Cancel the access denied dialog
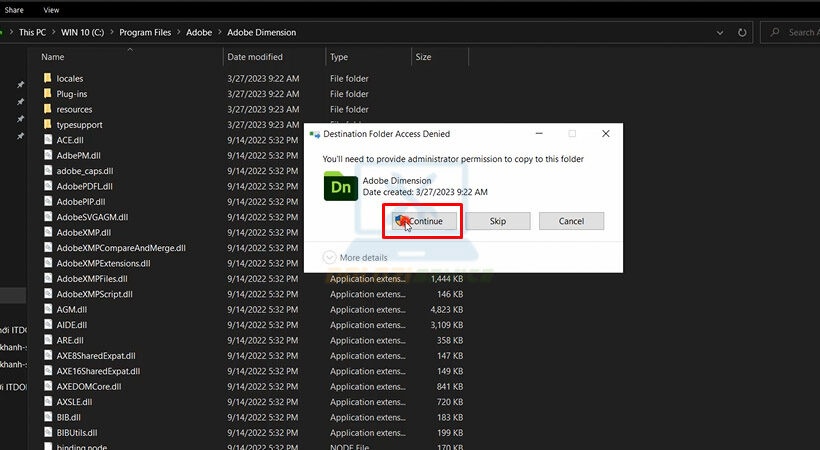 (571, 221)
